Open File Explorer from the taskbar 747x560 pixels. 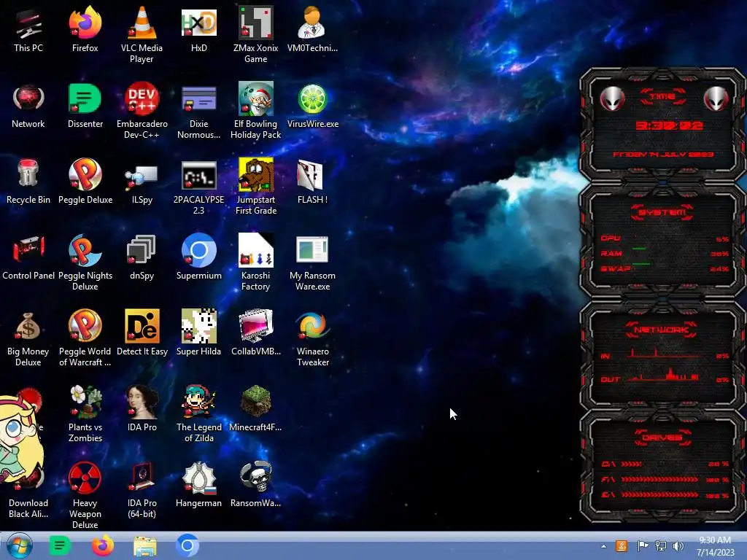click(145, 546)
